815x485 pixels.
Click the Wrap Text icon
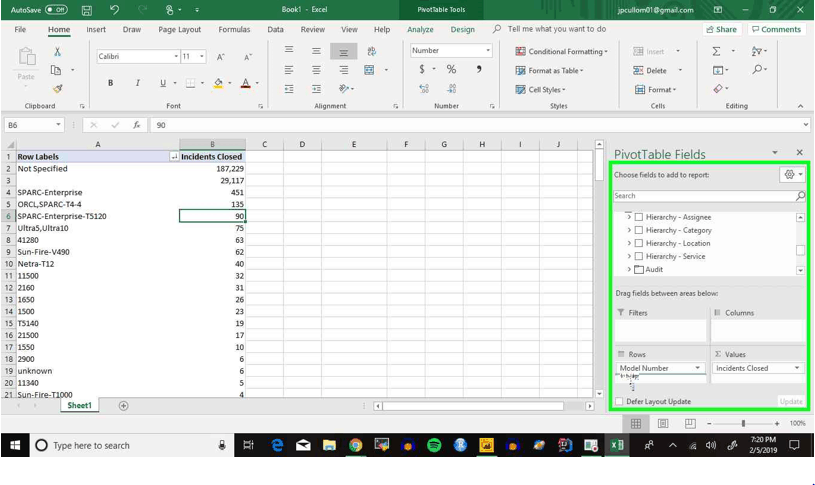point(371,51)
